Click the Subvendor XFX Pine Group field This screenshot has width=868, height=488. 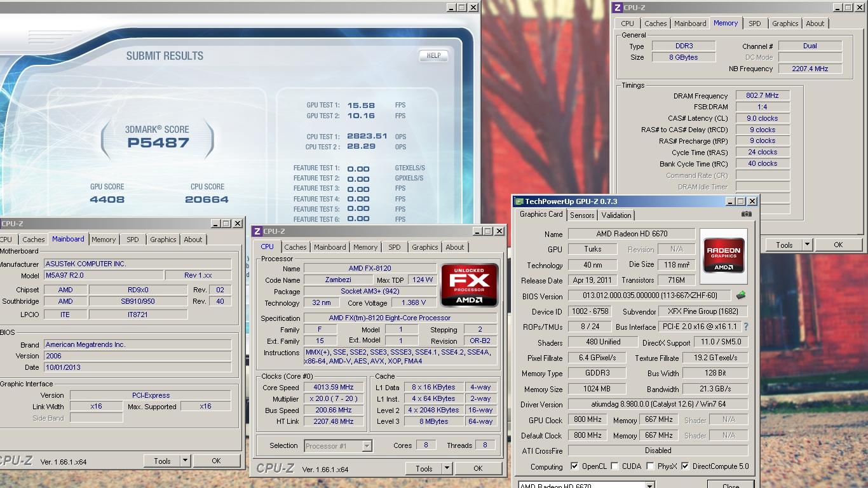pyautogui.click(x=703, y=311)
